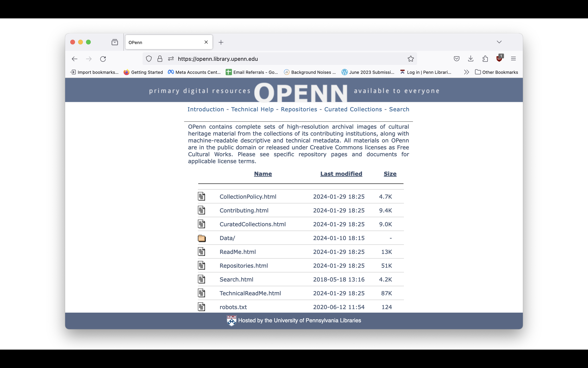Open Background Noises bookmark
Screen dimensions: 588x368
coord(310,72)
